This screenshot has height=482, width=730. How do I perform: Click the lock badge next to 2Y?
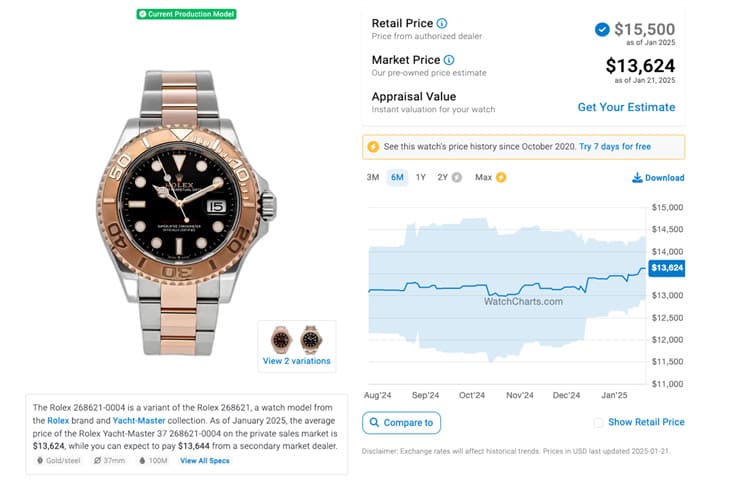457,177
